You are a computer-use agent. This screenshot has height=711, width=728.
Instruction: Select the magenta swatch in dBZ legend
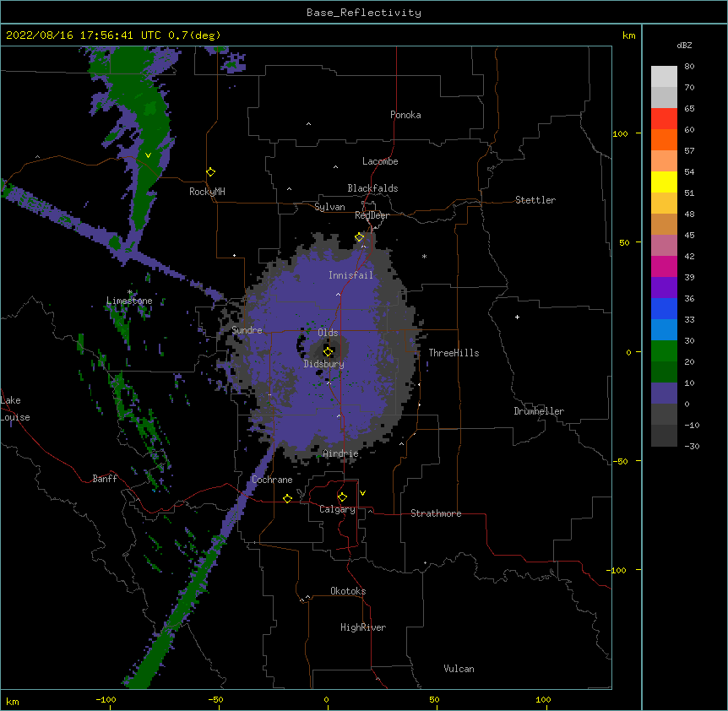click(x=664, y=266)
